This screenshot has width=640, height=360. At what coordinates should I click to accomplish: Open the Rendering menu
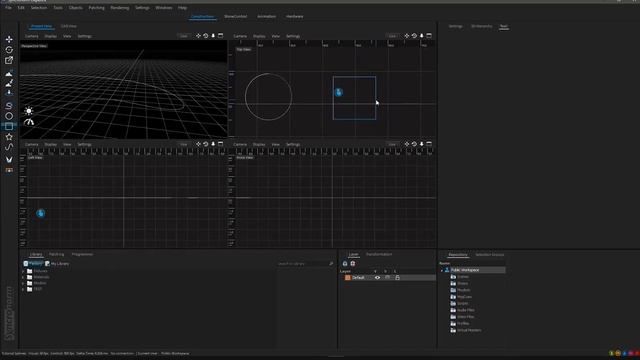coord(120,8)
